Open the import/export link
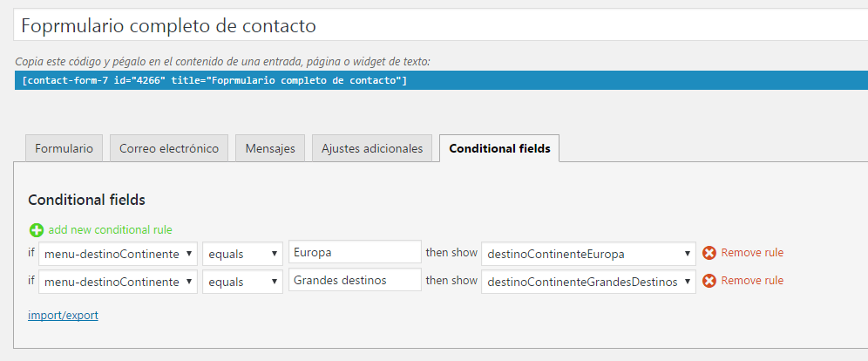This screenshot has height=361, width=868. point(63,316)
